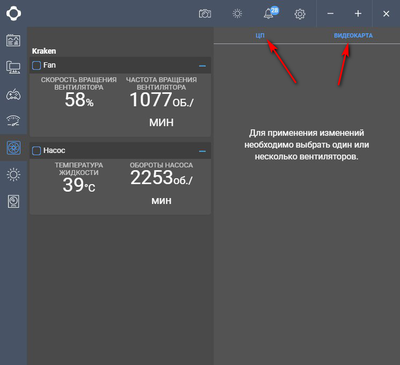Viewport: 400px width, 365px height.
Task: Toggle the brightness theme sun icon in top bar
Action: (x=237, y=14)
